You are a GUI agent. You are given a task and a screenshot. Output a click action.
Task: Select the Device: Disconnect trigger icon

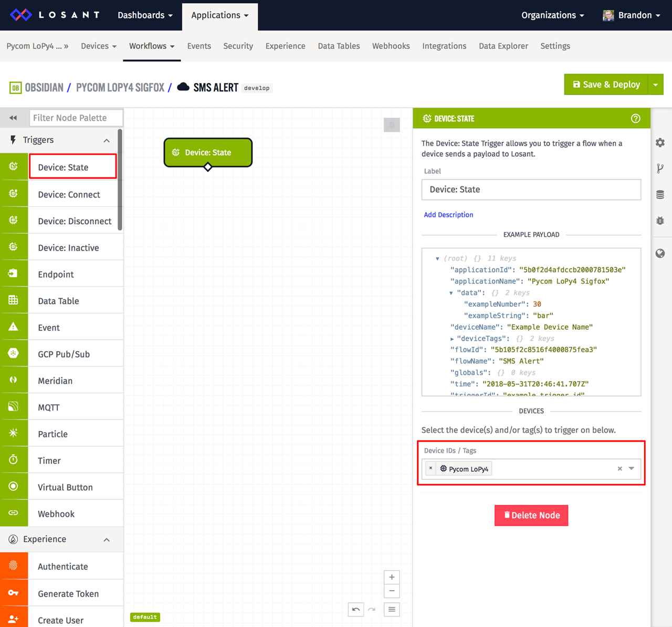(14, 220)
